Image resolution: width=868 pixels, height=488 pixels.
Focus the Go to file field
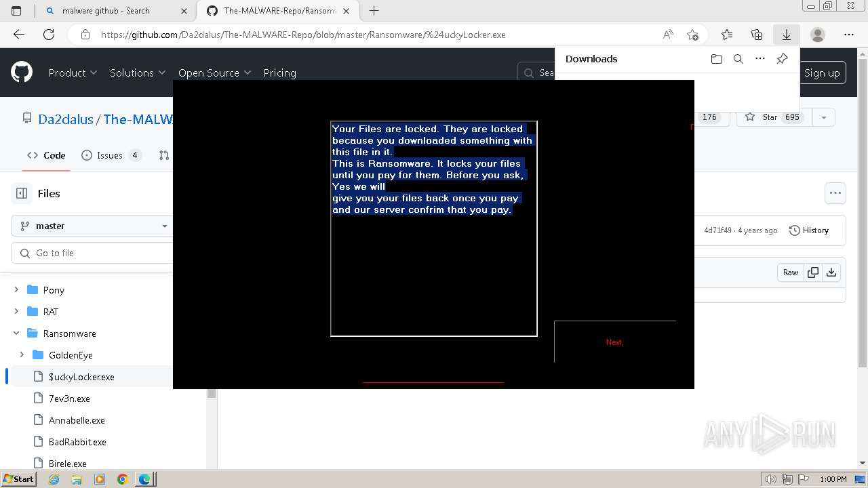click(x=93, y=253)
